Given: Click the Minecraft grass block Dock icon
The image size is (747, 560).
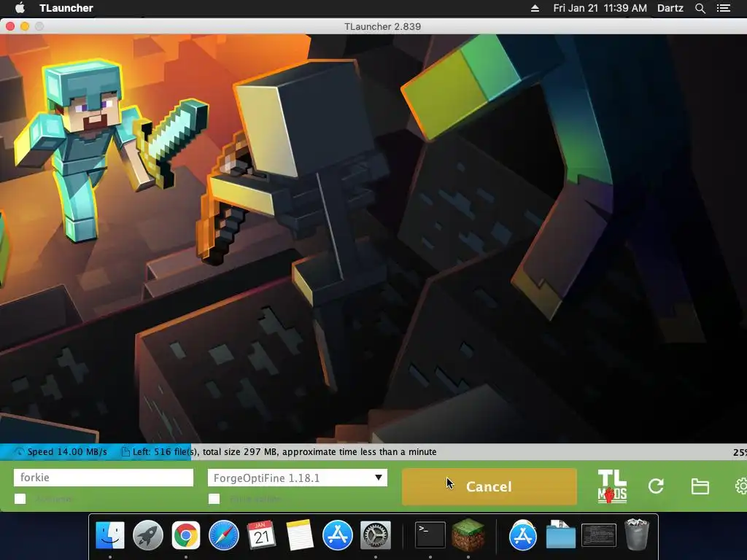Looking at the screenshot, I should click(x=468, y=535).
